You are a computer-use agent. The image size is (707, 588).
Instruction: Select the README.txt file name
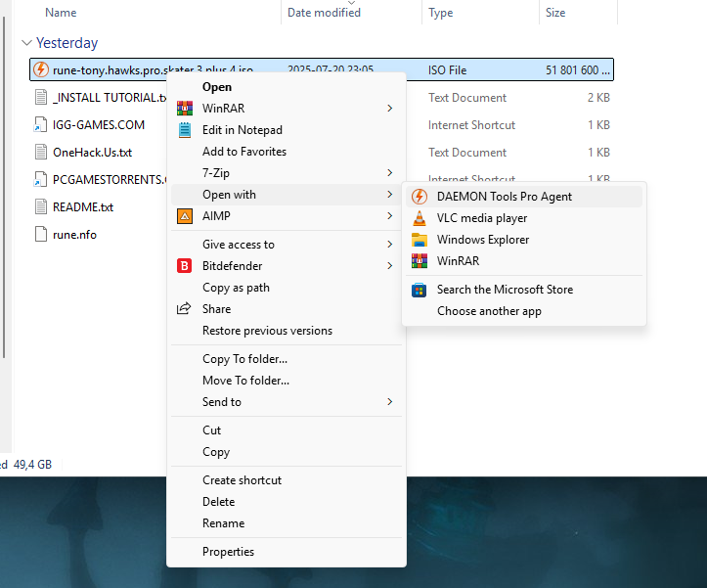[83, 207]
